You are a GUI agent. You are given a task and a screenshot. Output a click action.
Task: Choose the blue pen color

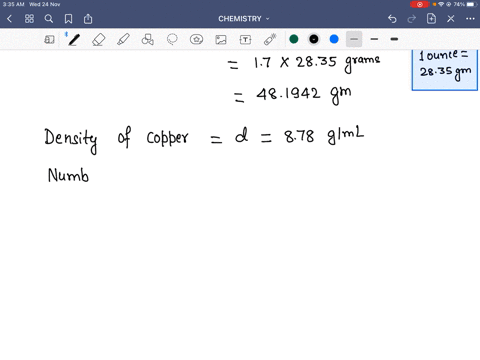click(334, 39)
